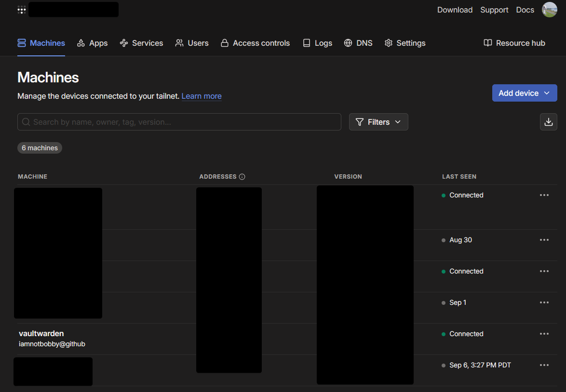Open the three-dot menu for the Sep 1 machine
566x392 pixels.
tap(544, 302)
